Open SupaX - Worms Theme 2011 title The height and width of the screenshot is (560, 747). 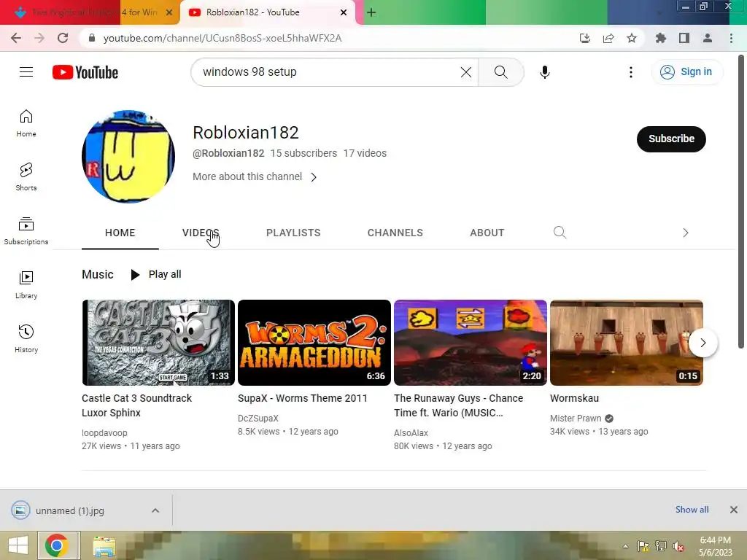(x=303, y=398)
